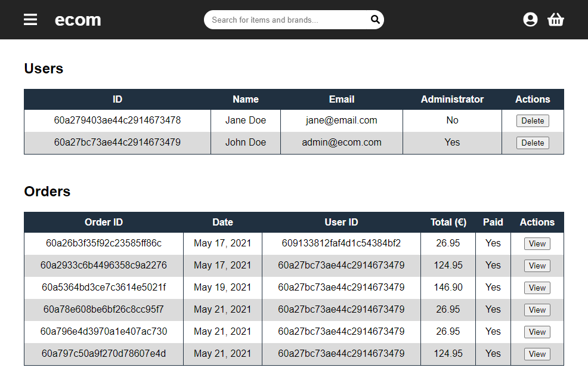Delete user John Doe
Screen dimensions: 588x392
pyautogui.click(x=533, y=143)
